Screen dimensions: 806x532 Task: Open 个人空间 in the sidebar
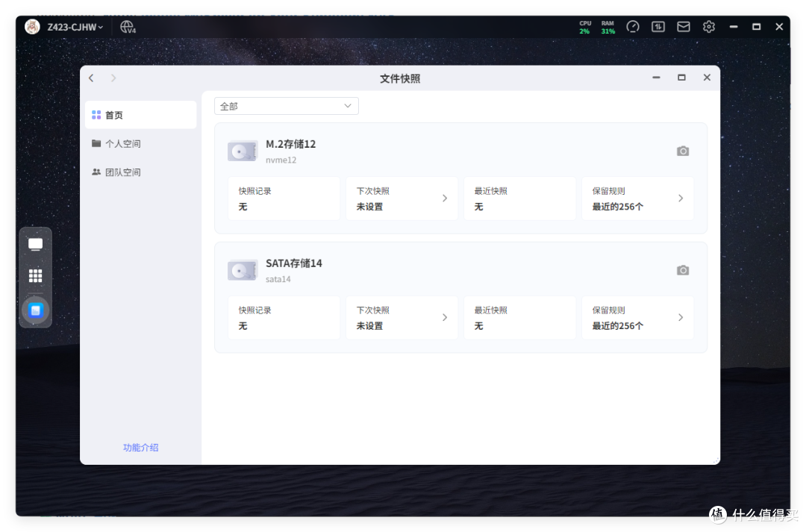pyautogui.click(x=140, y=143)
